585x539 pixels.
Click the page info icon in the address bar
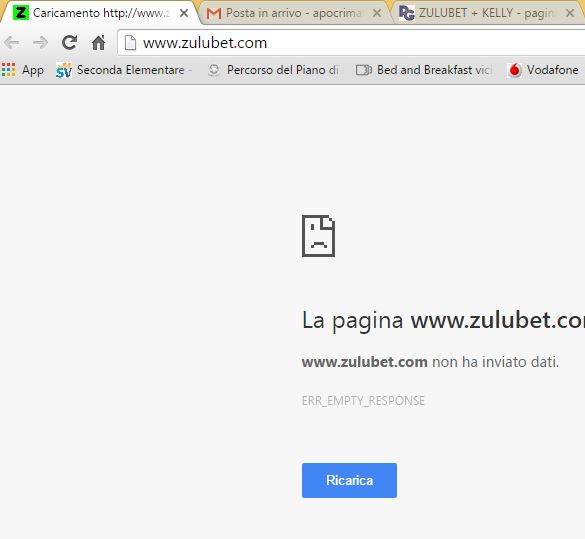(x=130, y=43)
